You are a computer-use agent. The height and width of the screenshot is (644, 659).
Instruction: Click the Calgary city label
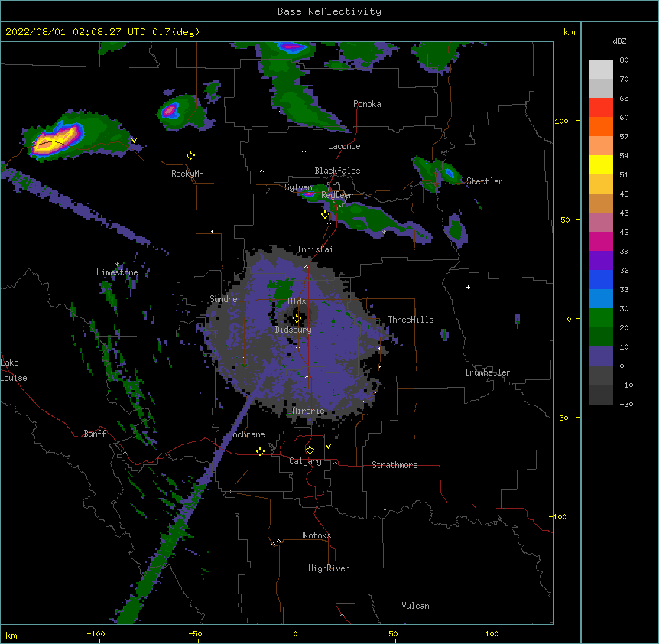(305, 461)
